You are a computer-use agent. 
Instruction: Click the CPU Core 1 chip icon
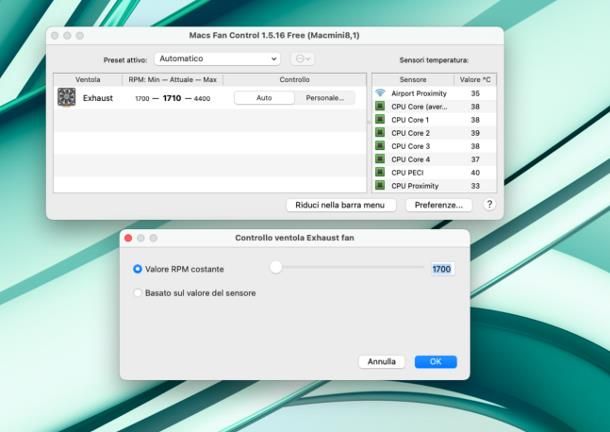click(x=380, y=119)
